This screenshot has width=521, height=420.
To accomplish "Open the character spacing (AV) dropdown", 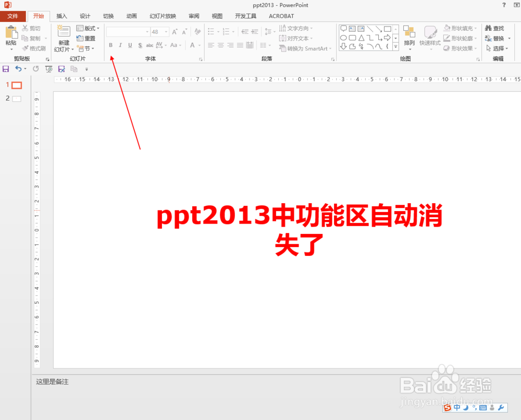I will pos(161,45).
